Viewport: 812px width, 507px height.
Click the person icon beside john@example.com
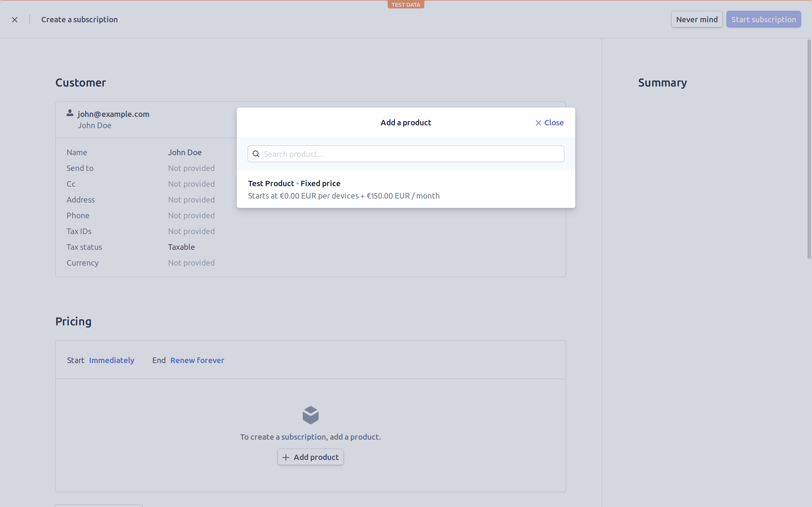(x=69, y=113)
